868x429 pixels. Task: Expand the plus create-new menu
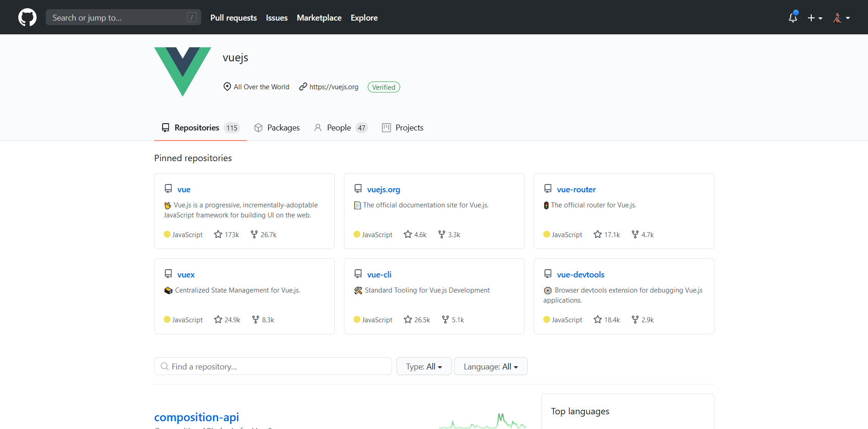click(815, 18)
